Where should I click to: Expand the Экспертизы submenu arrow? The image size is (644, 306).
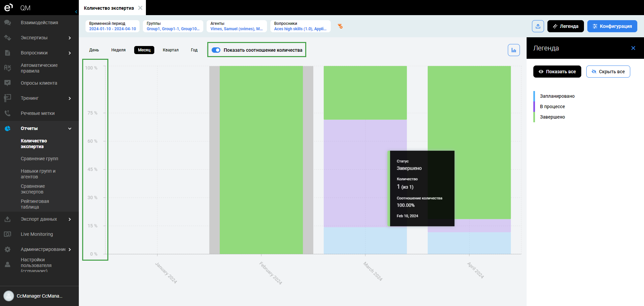point(70,38)
